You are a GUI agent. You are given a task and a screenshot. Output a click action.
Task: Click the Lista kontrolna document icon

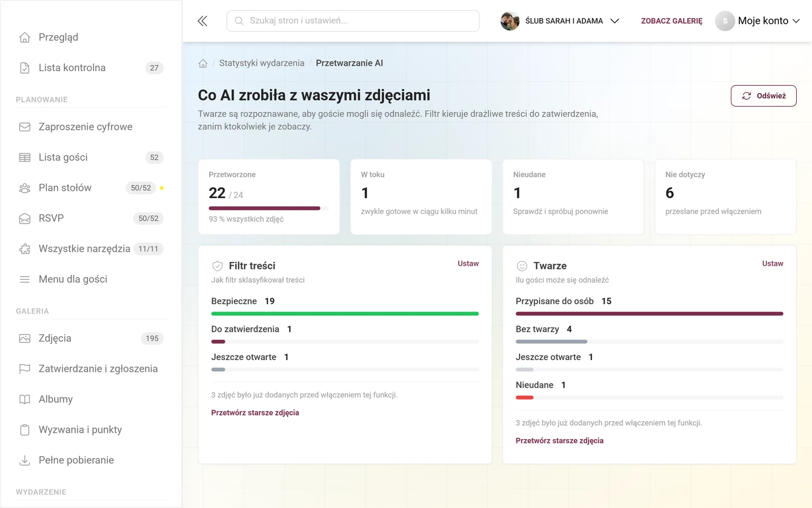pyautogui.click(x=25, y=68)
